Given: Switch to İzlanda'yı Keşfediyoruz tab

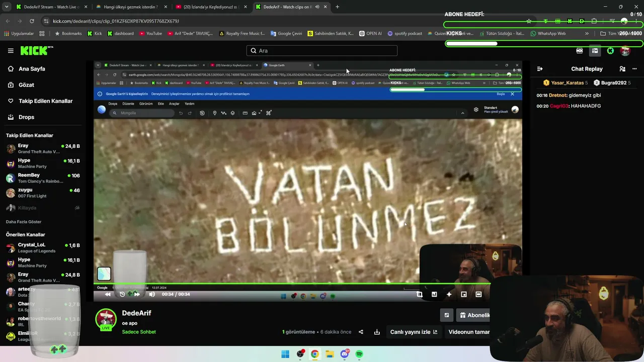Looking at the screenshot, I should (210, 7).
